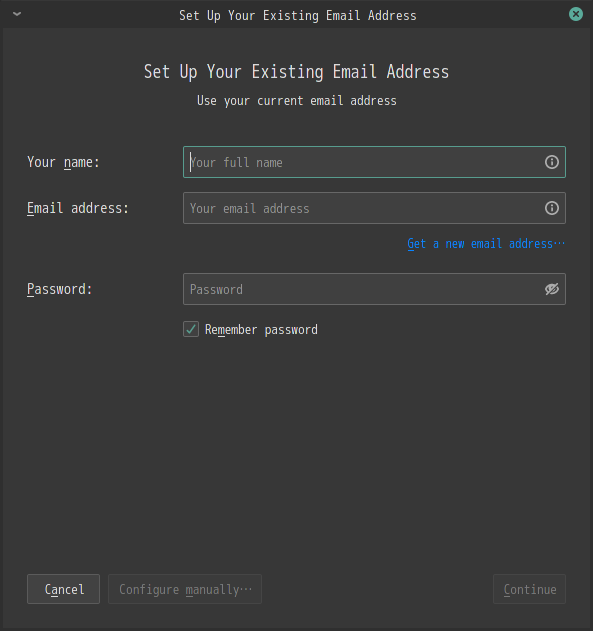The image size is (593, 631).
Task: Click into the "Your email address" field
Action: (374, 208)
